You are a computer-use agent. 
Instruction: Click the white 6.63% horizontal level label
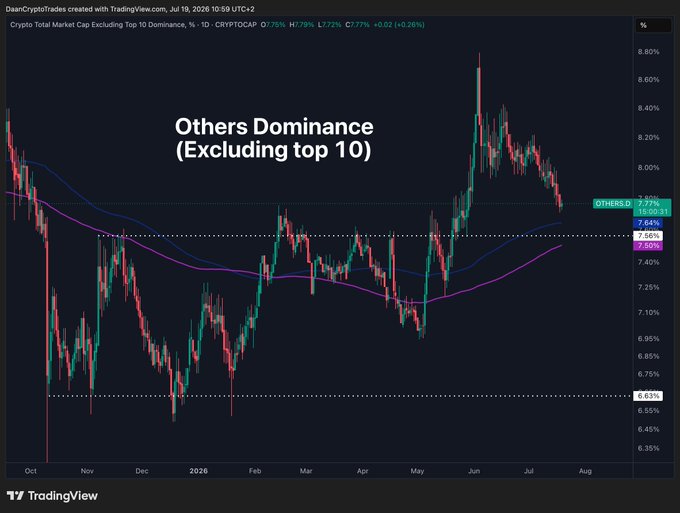pyautogui.click(x=648, y=395)
